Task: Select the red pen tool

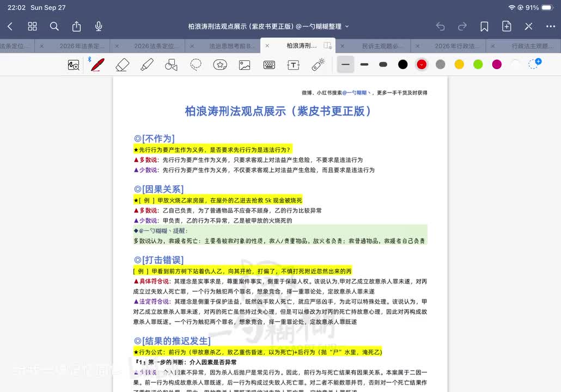Action: point(97,65)
